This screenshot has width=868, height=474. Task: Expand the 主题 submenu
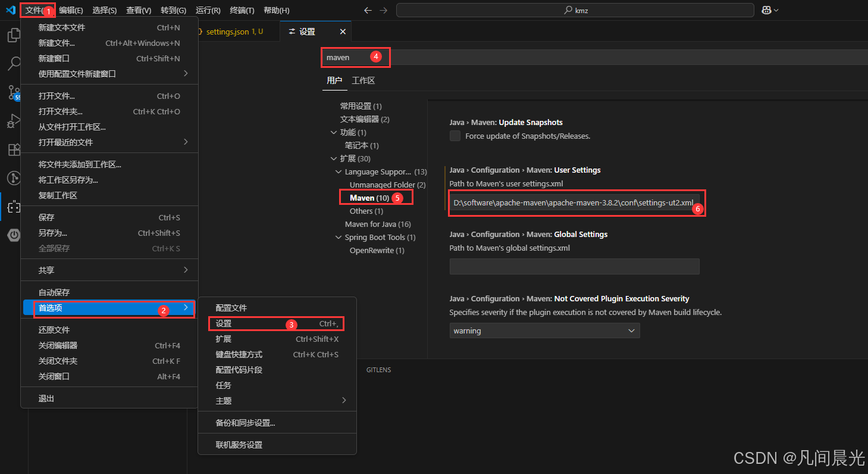click(x=277, y=401)
